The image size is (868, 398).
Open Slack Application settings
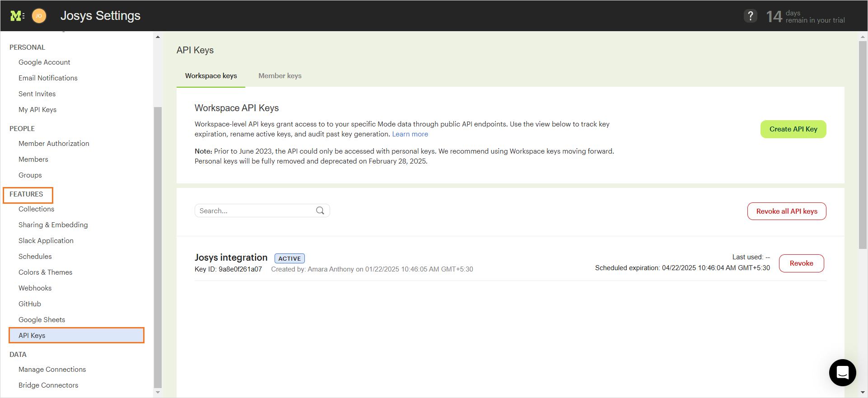tap(46, 241)
